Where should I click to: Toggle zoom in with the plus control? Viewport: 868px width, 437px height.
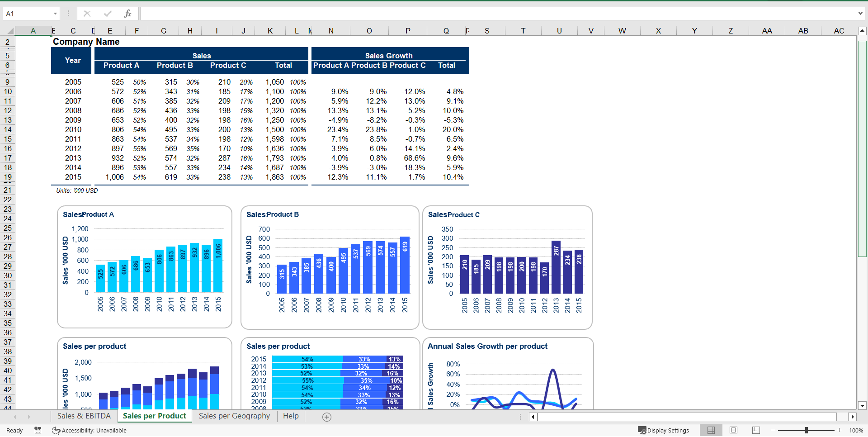pyautogui.click(x=839, y=430)
